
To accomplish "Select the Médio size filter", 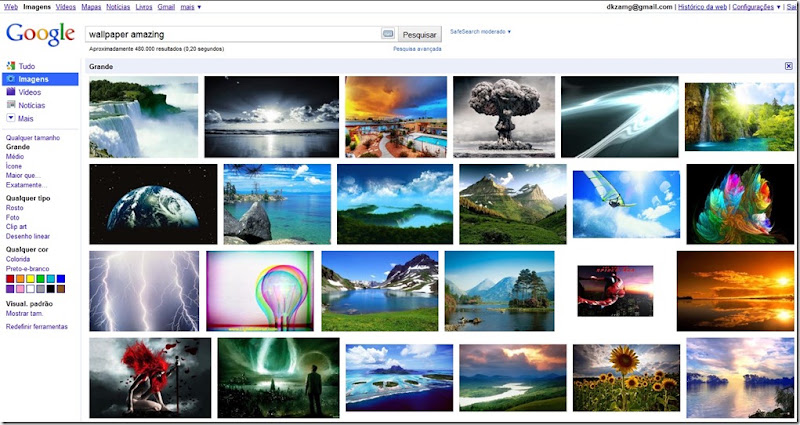I will tap(15, 157).
